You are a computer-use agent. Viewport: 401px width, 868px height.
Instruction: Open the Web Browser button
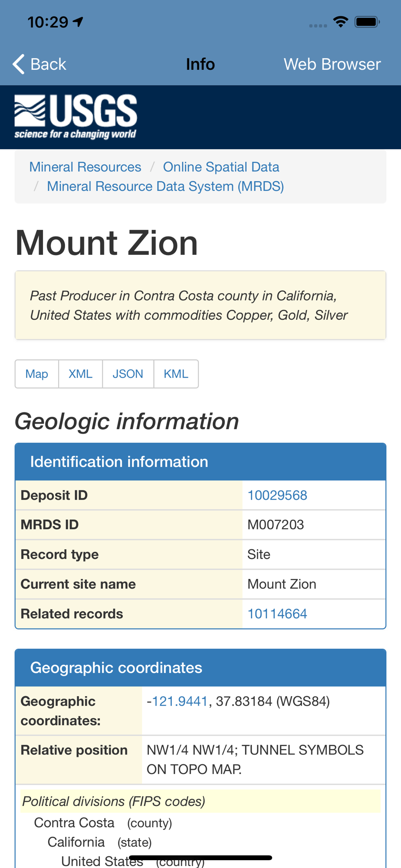[x=332, y=64]
